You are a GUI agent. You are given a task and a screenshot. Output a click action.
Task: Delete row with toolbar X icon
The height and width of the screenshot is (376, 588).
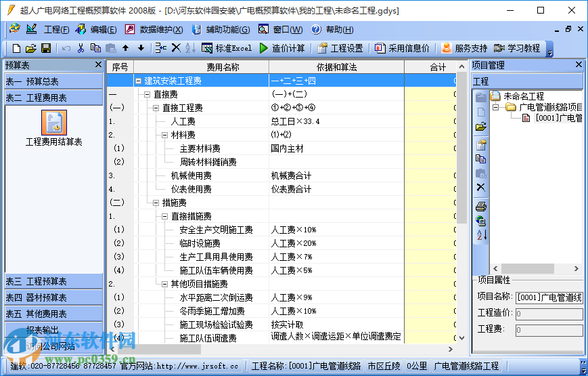pos(176,47)
